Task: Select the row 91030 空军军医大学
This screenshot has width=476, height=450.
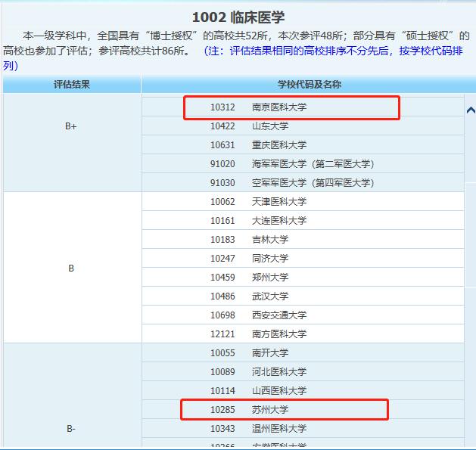Action: [303, 183]
